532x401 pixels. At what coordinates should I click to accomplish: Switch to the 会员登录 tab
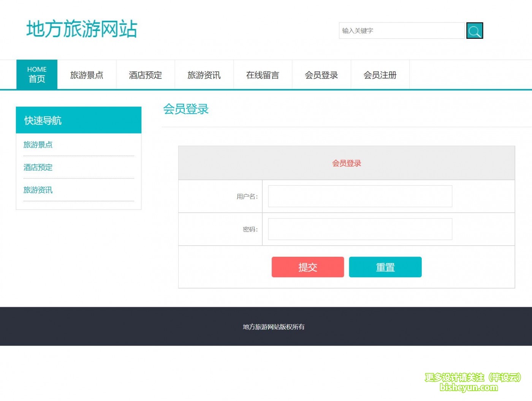click(x=321, y=75)
